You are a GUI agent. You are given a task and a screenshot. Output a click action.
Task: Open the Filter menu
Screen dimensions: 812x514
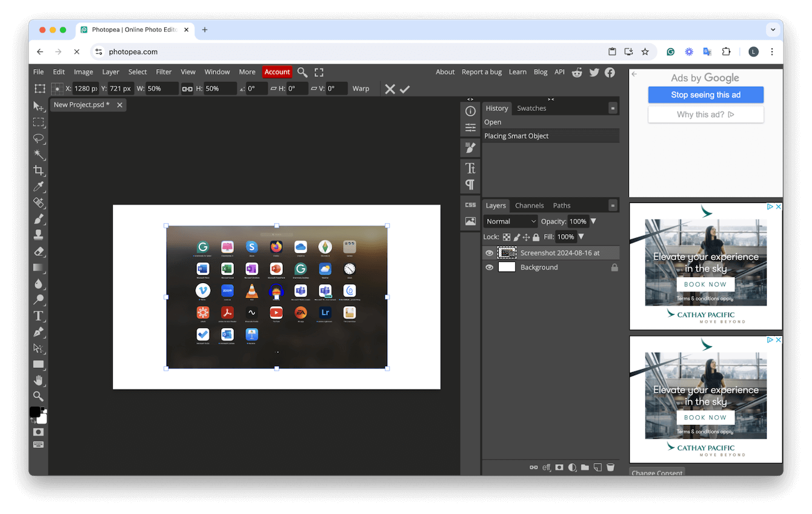[164, 72]
